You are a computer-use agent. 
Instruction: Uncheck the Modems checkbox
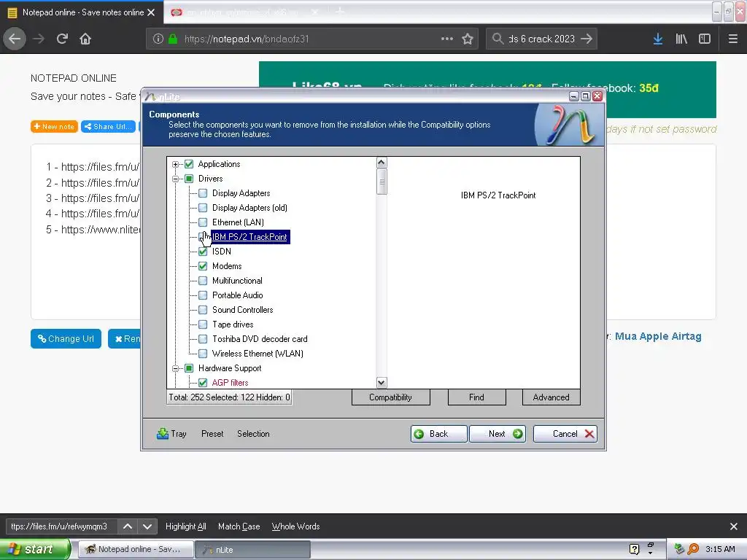pos(203,266)
